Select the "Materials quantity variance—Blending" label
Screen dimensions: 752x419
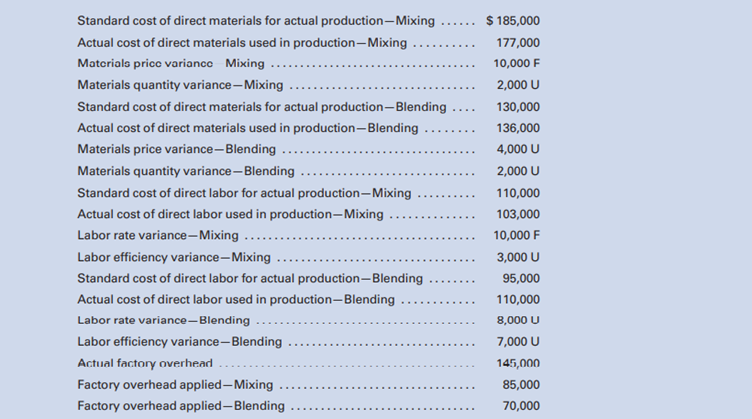(186, 171)
